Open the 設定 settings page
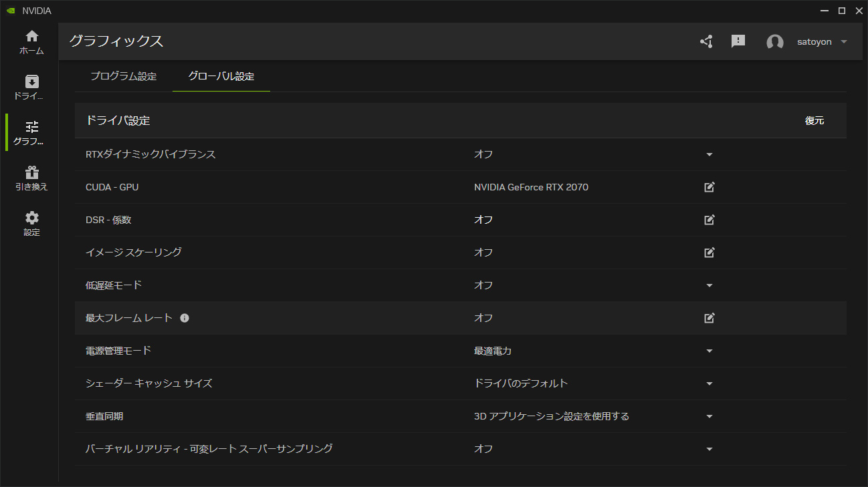This screenshot has height=487, width=868. coord(32,224)
